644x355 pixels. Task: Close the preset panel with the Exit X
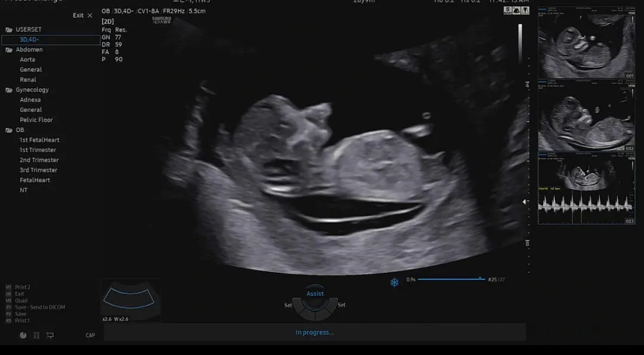[x=82, y=15]
